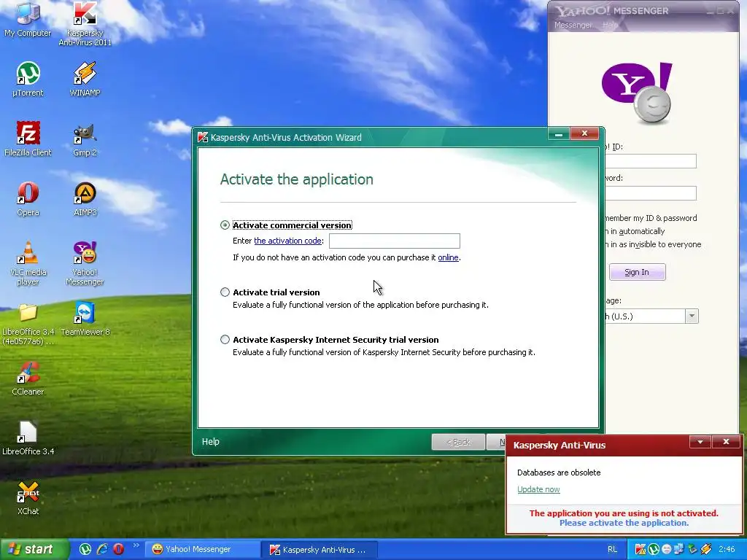Launch Opera from the quick launch bar
The image size is (747, 560).
click(x=118, y=549)
